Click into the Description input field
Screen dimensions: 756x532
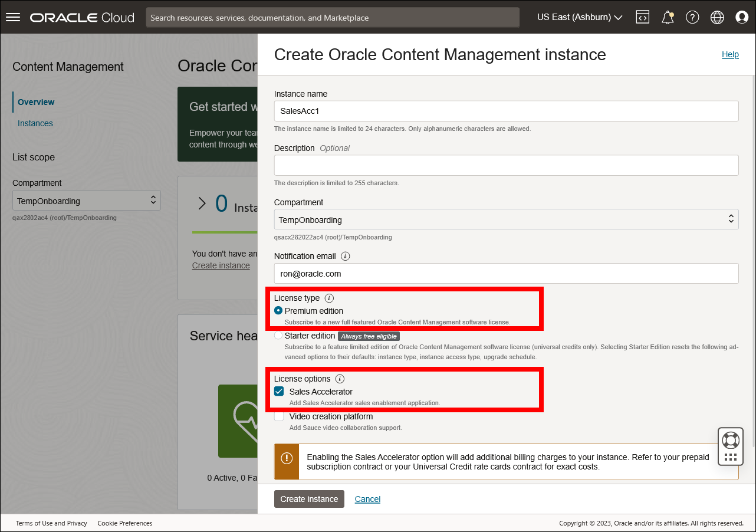pos(505,165)
